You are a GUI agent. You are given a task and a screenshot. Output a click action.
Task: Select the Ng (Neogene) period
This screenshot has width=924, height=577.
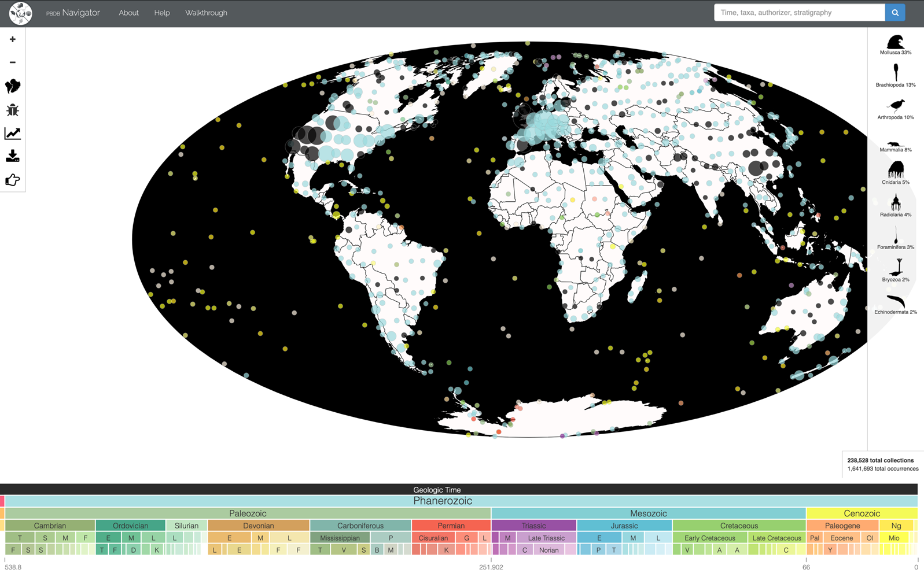tap(896, 526)
